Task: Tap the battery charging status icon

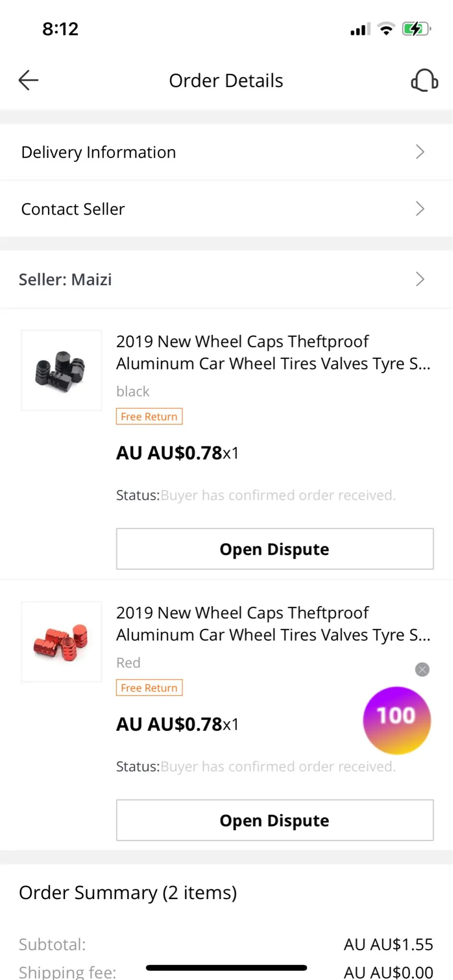Action: pos(416,29)
